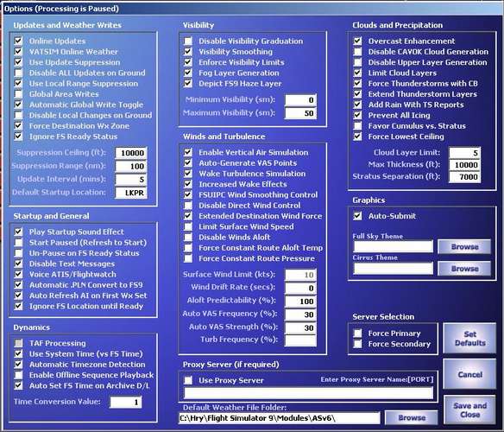
Task: Toggle Disable Text Messages
Action: coord(18,264)
